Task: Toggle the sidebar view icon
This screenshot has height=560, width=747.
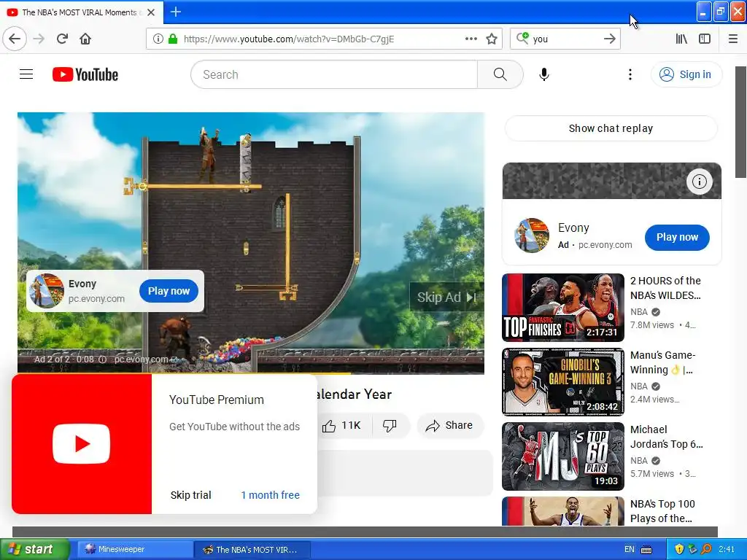Action: pos(705,39)
